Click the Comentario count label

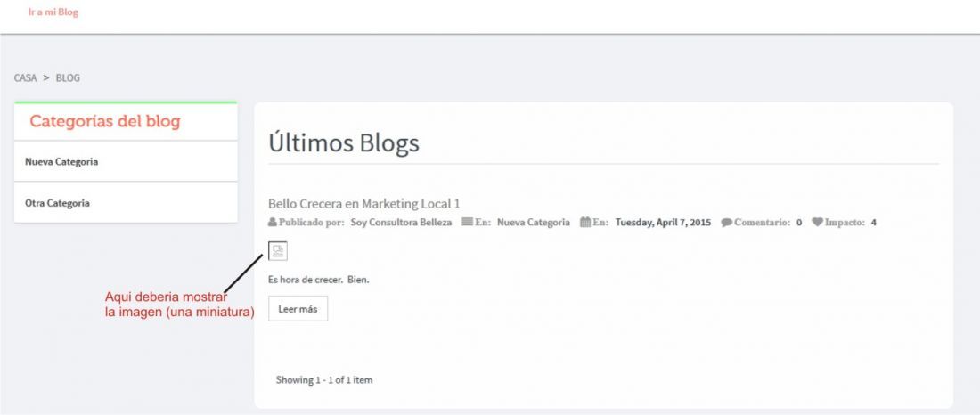[x=762, y=222]
